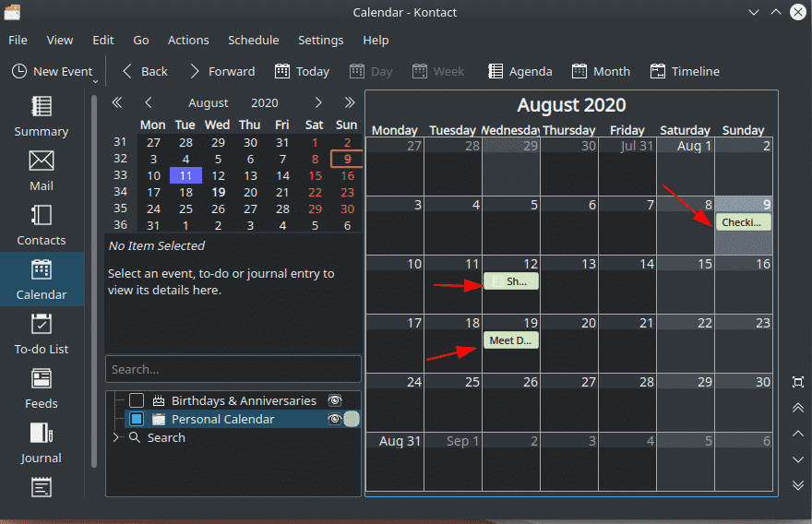Image resolution: width=812 pixels, height=524 pixels.
Task: Click the sidebar vertical scrollbar
Action: [94, 281]
